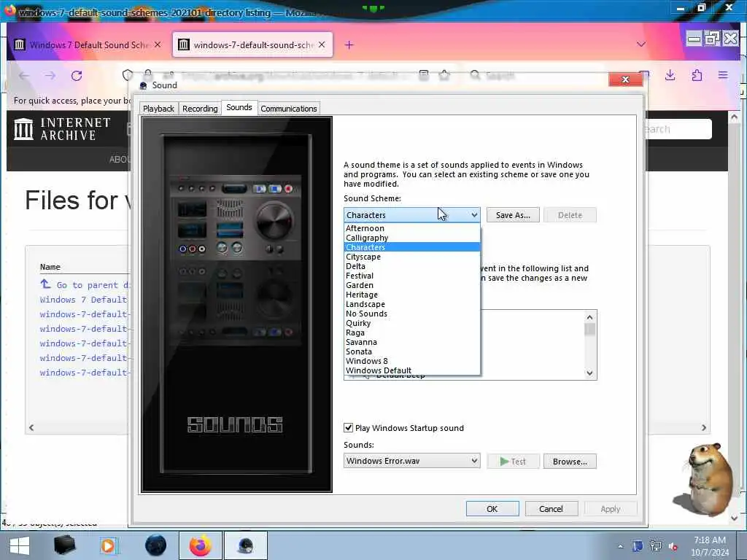
Task: Click Test to play the sound
Action: 513,462
